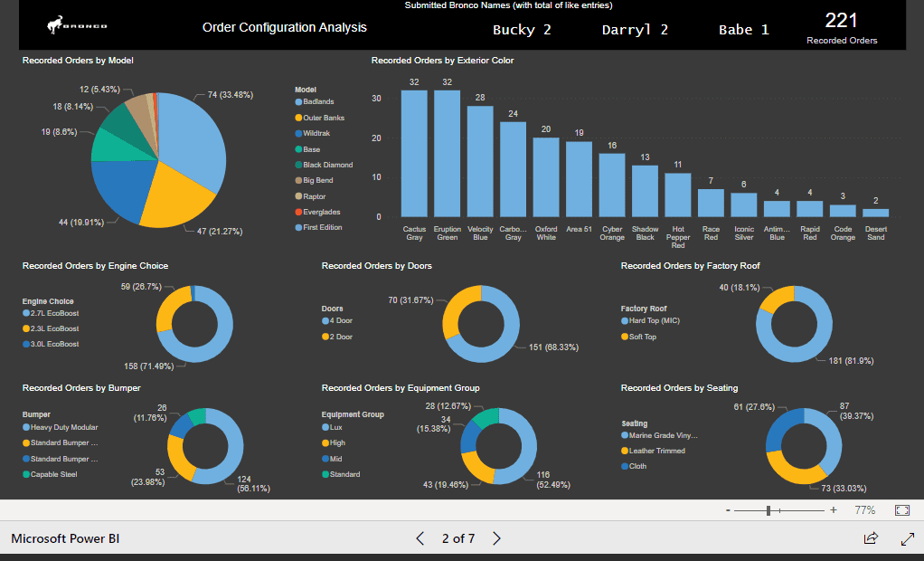
Task: Click the zoom out minus button
Action: [729, 510]
